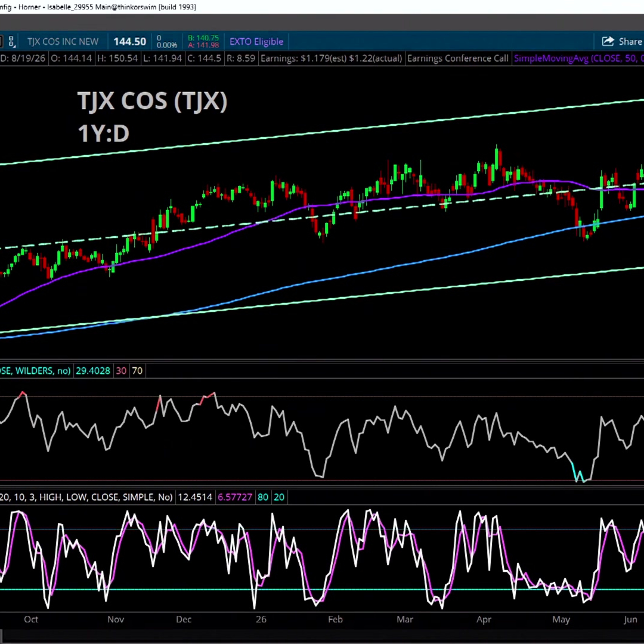Click the ask price A: 141.98
This screenshot has height=644, width=644.
[x=203, y=45]
